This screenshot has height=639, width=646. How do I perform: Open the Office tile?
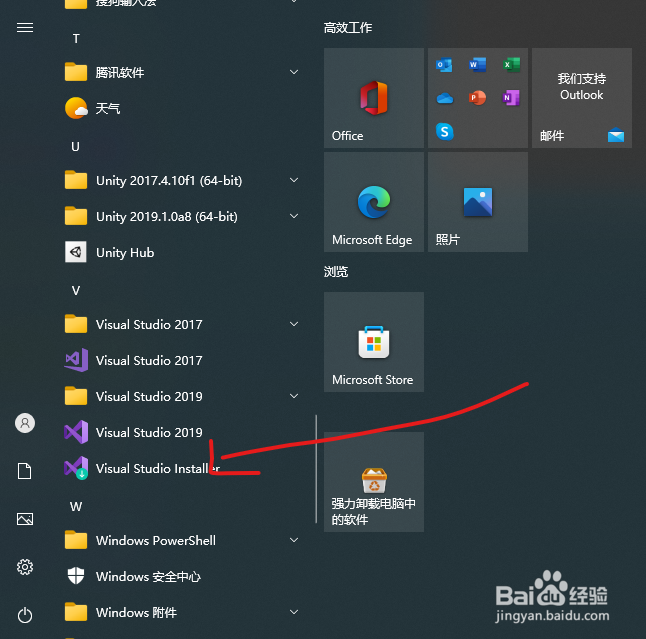coord(374,98)
